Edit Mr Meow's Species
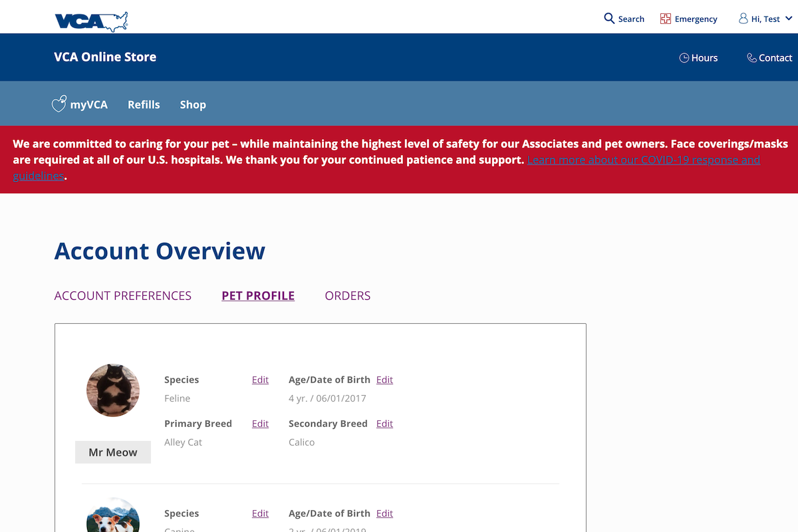 click(x=260, y=380)
